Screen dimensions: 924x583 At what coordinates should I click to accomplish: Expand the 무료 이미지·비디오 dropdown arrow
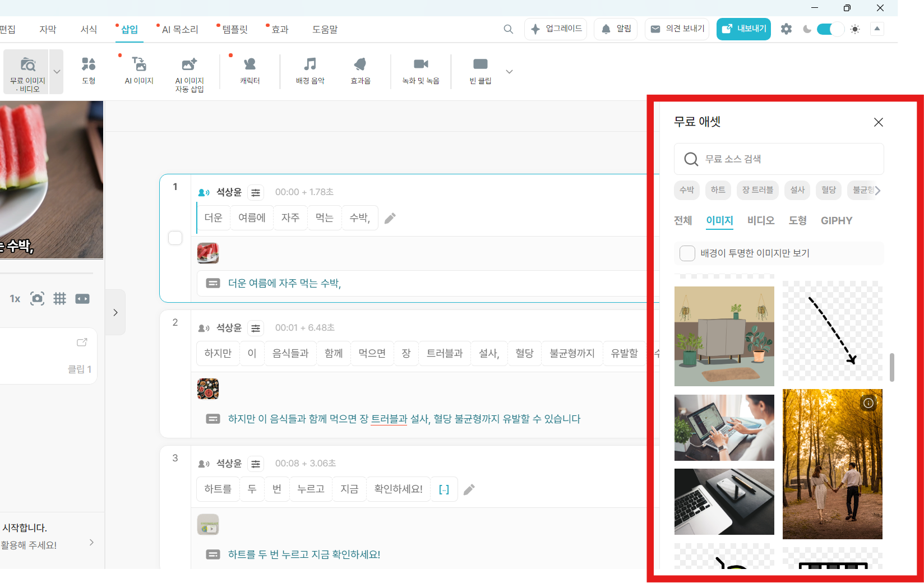coord(56,71)
